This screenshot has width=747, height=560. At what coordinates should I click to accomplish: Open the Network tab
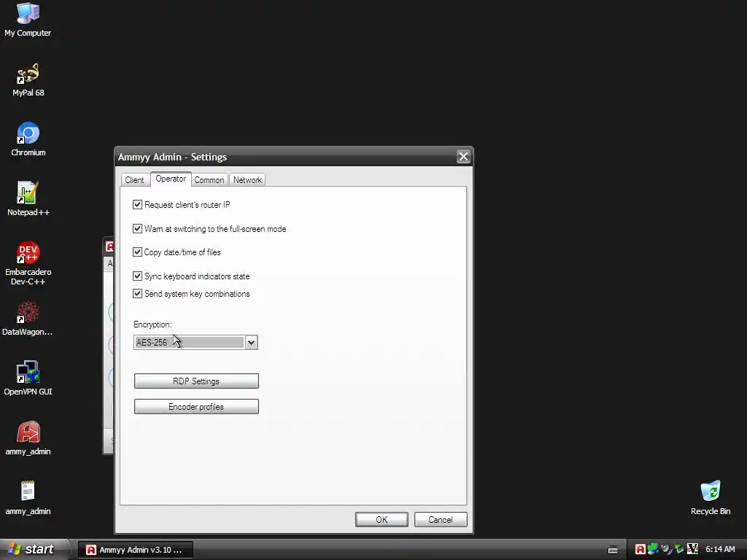pyautogui.click(x=248, y=180)
